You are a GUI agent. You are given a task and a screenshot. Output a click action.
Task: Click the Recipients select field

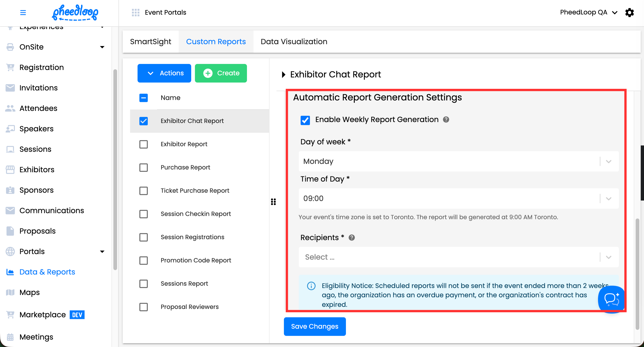(450, 257)
